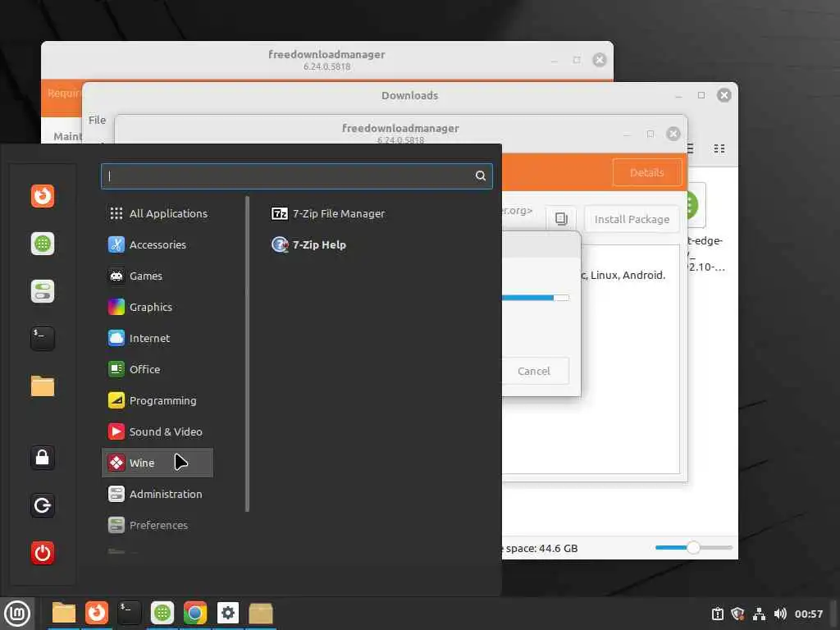Open Google Chrome from the taskbar
Viewport: 840px width, 630px height.
pyautogui.click(x=195, y=613)
